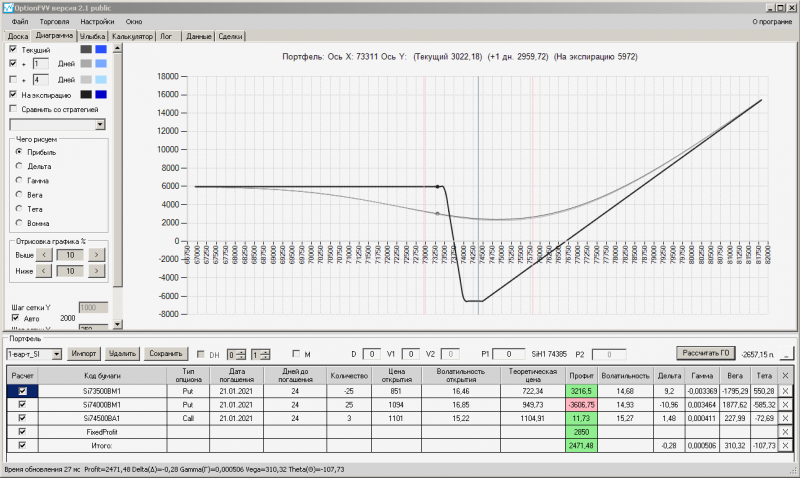800x478 pixels.
Task: Open the 1-вар-т_SI portfolio dropdown
Action: [x=57, y=354]
